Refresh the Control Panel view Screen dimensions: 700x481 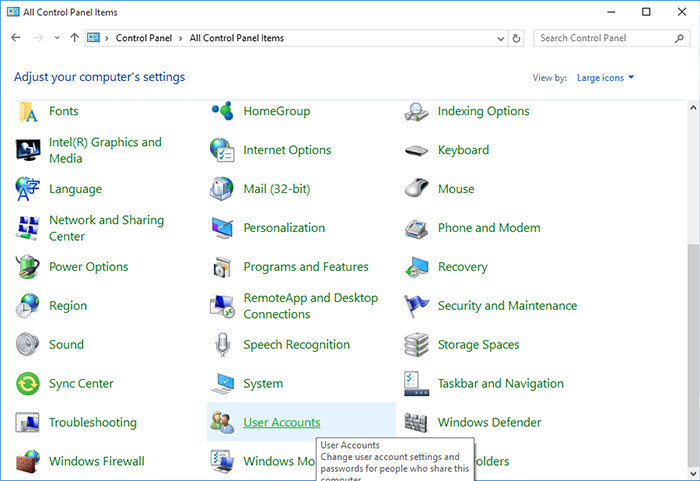pos(516,38)
